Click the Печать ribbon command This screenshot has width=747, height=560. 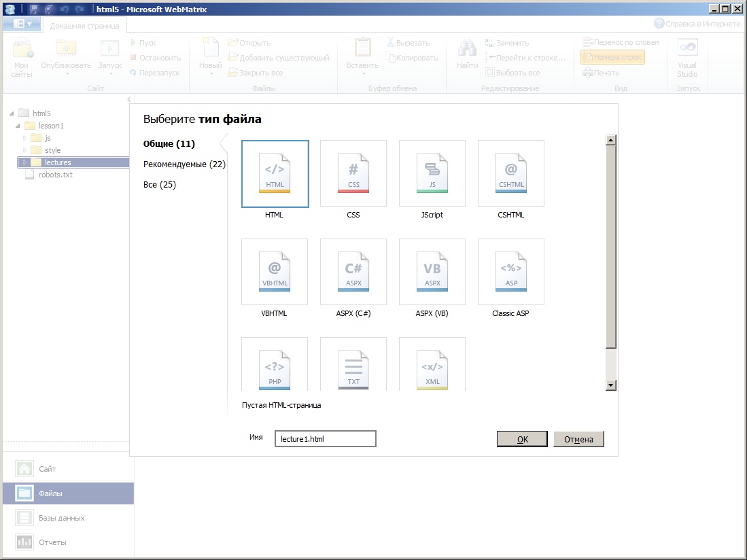[602, 73]
